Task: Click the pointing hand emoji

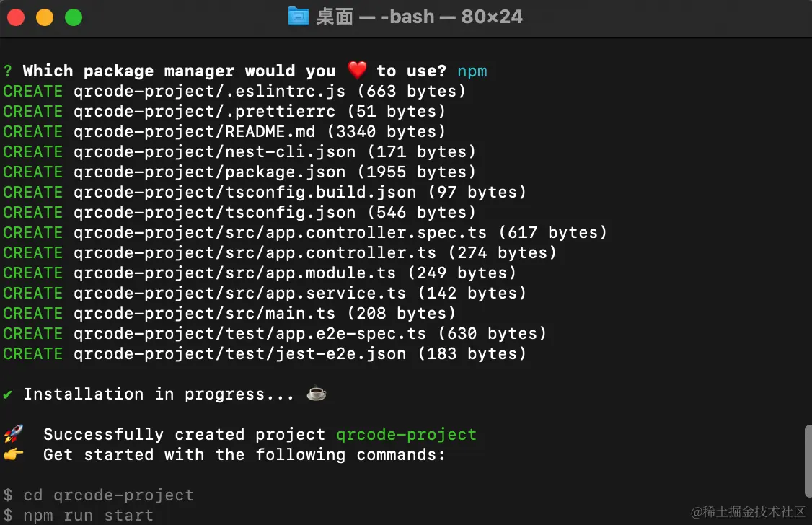Action: click(13, 454)
